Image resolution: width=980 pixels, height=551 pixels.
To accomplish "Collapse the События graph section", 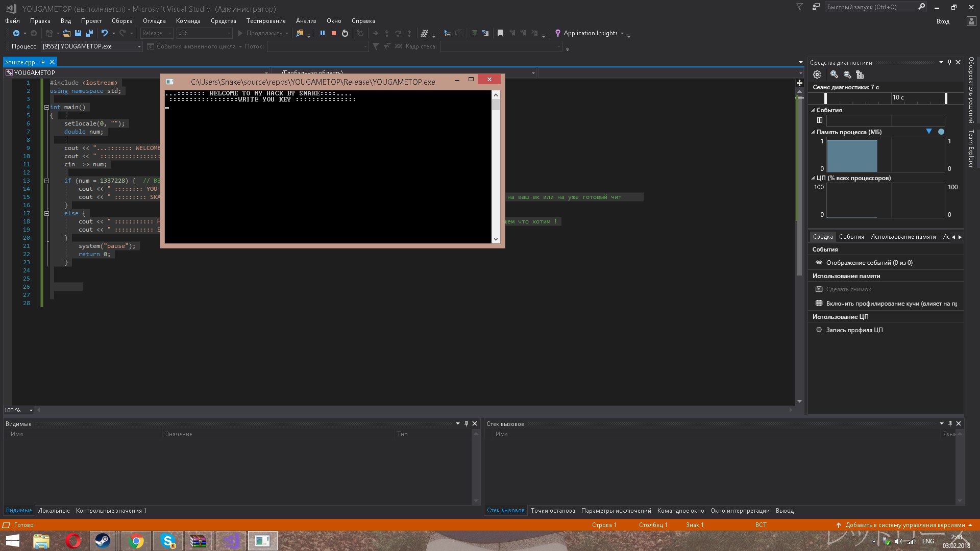I will tap(813, 110).
